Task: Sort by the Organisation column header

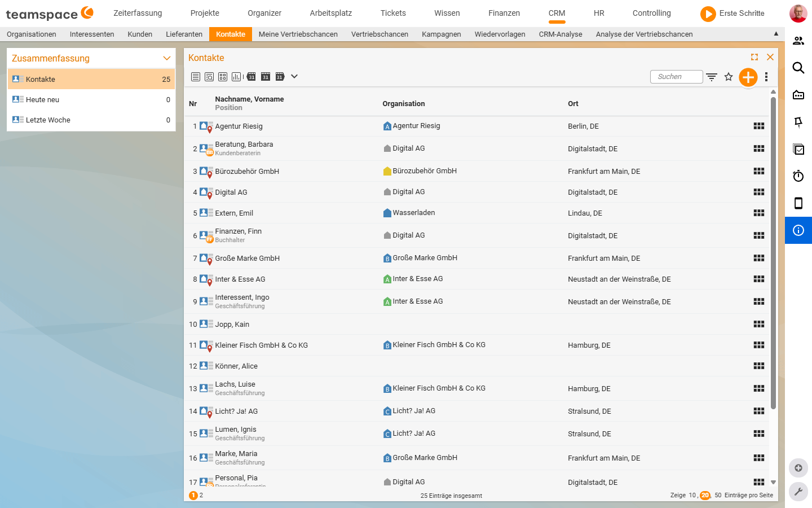Action: point(404,103)
